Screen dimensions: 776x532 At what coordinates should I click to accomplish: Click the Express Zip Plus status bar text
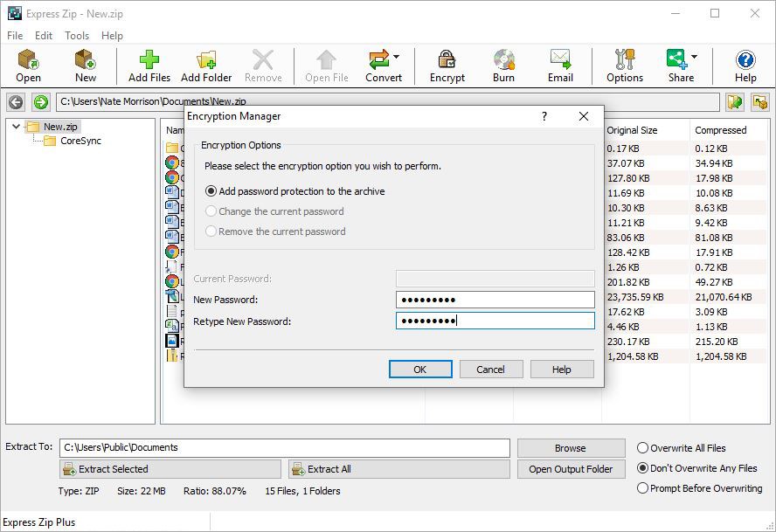click(x=39, y=522)
